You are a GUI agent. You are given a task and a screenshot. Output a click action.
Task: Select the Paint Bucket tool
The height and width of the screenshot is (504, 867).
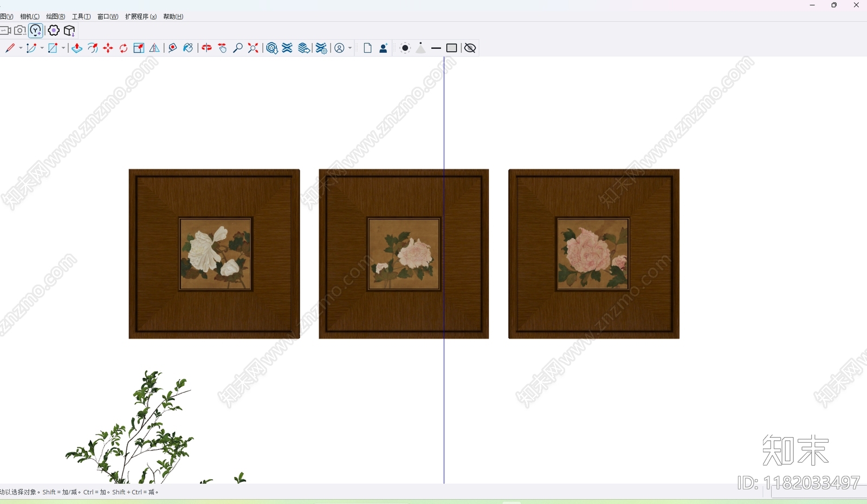188,48
